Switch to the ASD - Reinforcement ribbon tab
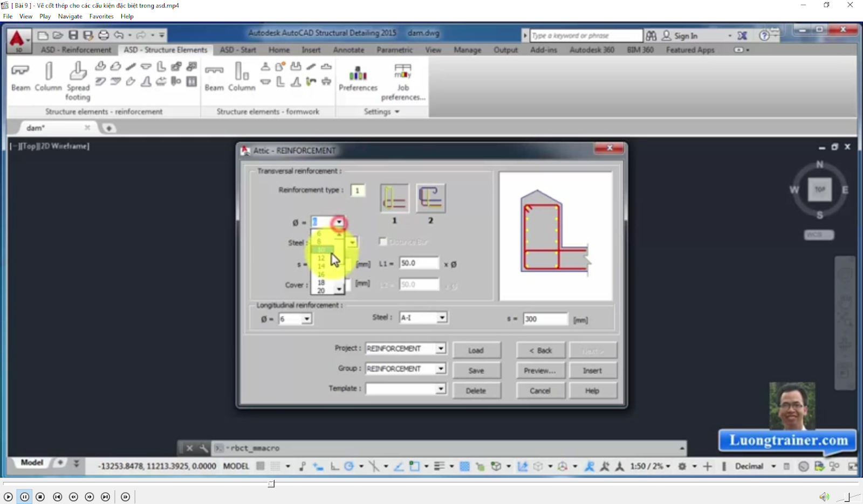 76,50
